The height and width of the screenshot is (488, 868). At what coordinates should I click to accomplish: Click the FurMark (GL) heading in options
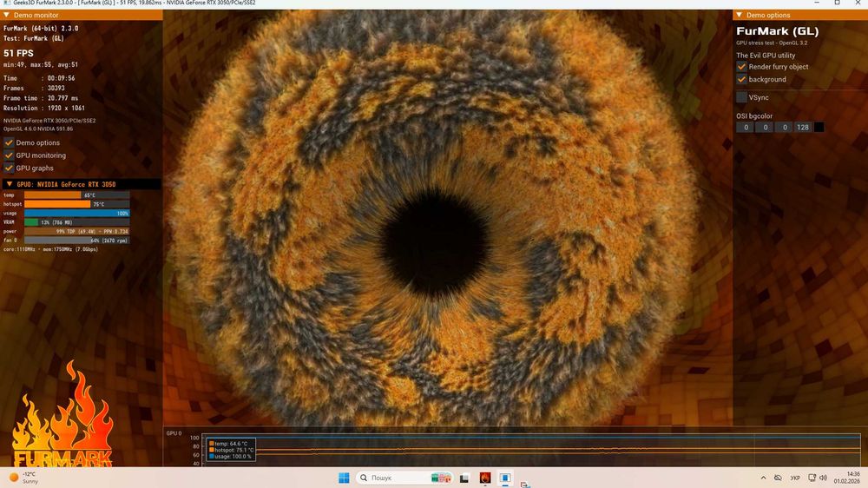tap(777, 31)
